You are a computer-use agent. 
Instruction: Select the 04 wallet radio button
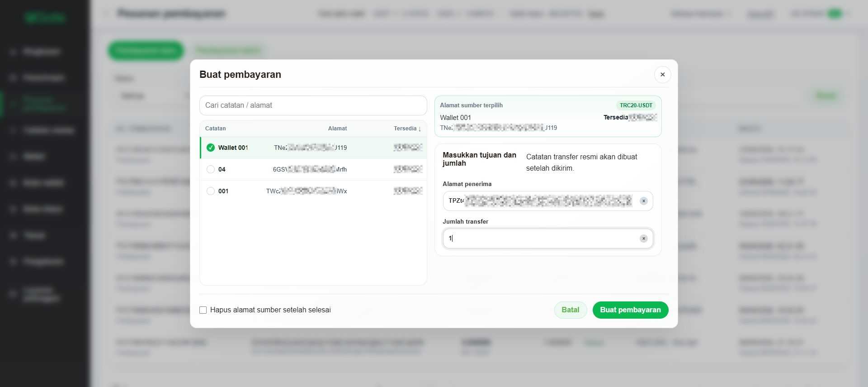pos(211,169)
